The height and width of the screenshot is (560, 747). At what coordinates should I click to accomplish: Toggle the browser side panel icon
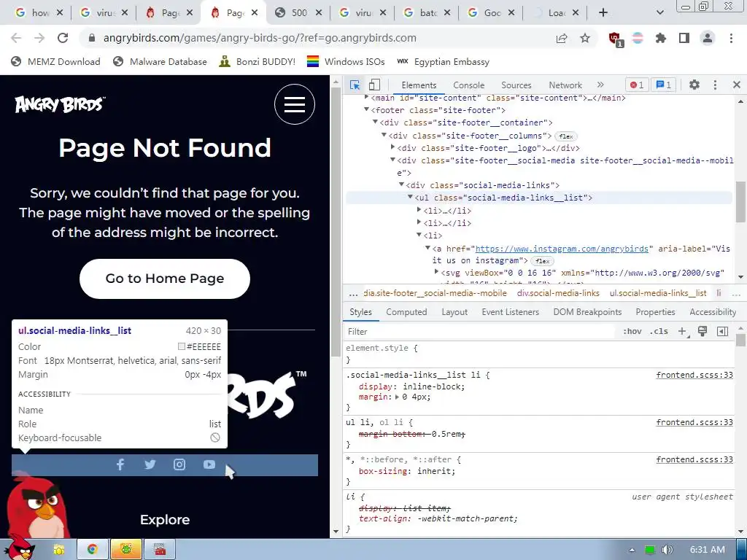click(x=684, y=38)
